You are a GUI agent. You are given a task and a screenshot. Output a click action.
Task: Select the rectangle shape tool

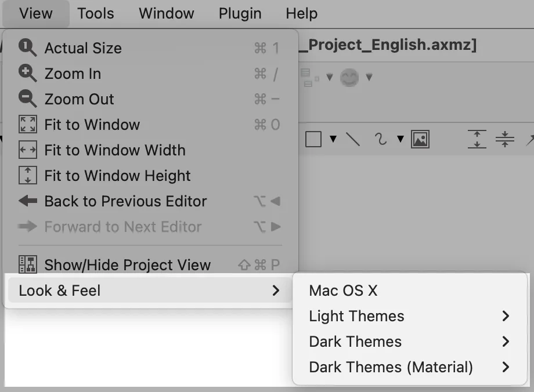coord(313,139)
